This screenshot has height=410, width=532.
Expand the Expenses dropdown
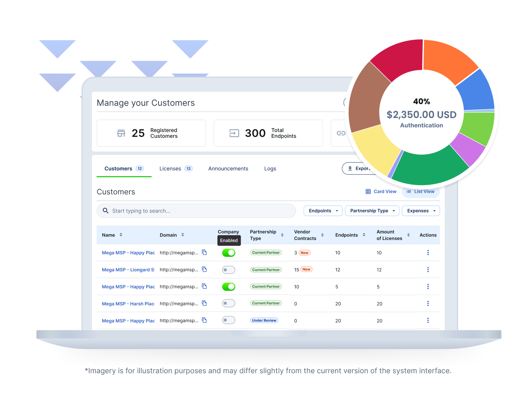tap(420, 211)
